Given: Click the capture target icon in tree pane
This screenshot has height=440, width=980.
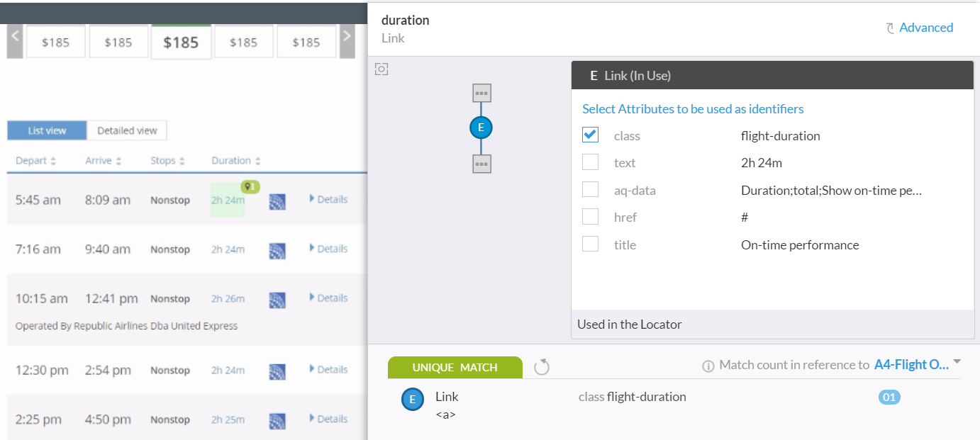Looking at the screenshot, I should pos(382,69).
